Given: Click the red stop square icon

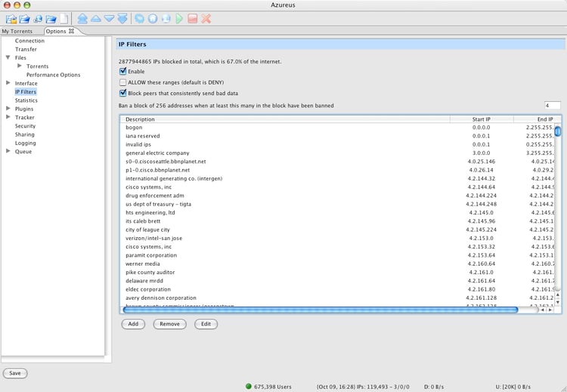Looking at the screenshot, I should point(193,18).
